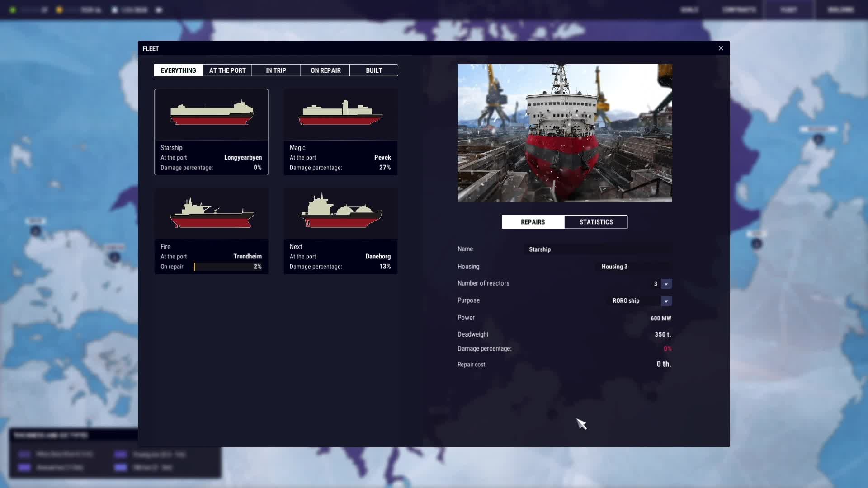Expand the Number of reactors dropdown

coord(666,284)
